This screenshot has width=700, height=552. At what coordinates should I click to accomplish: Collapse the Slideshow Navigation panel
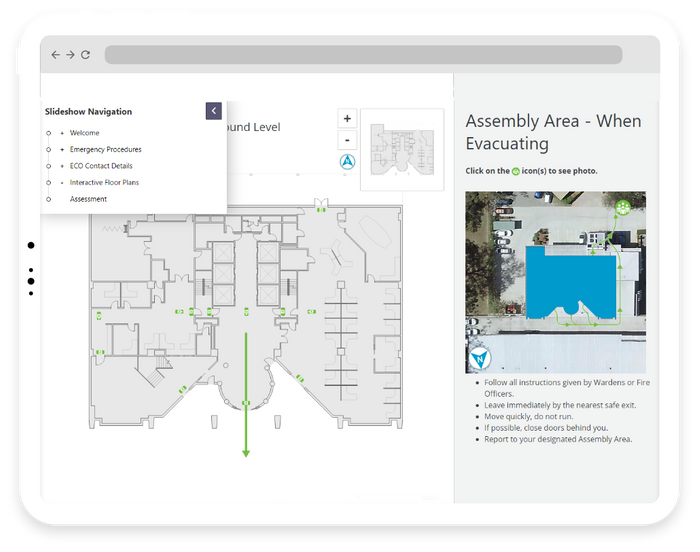pos(214,111)
